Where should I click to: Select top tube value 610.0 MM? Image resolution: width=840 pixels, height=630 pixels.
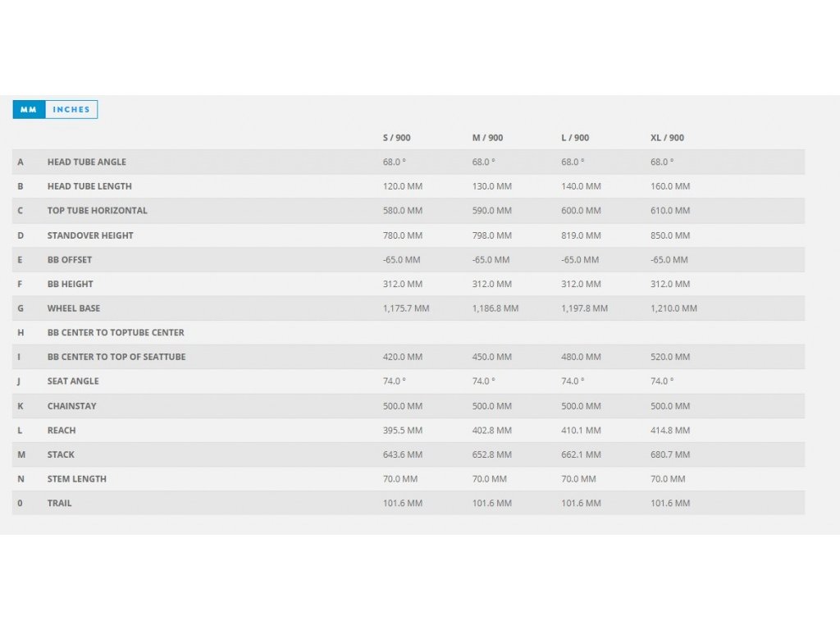point(670,211)
